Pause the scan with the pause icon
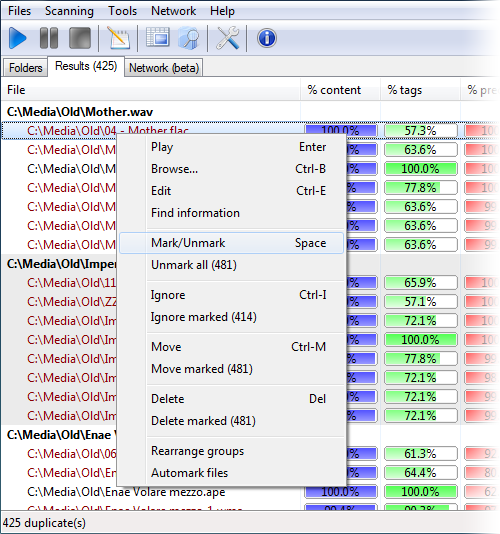500x534 pixels. click(x=49, y=38)
